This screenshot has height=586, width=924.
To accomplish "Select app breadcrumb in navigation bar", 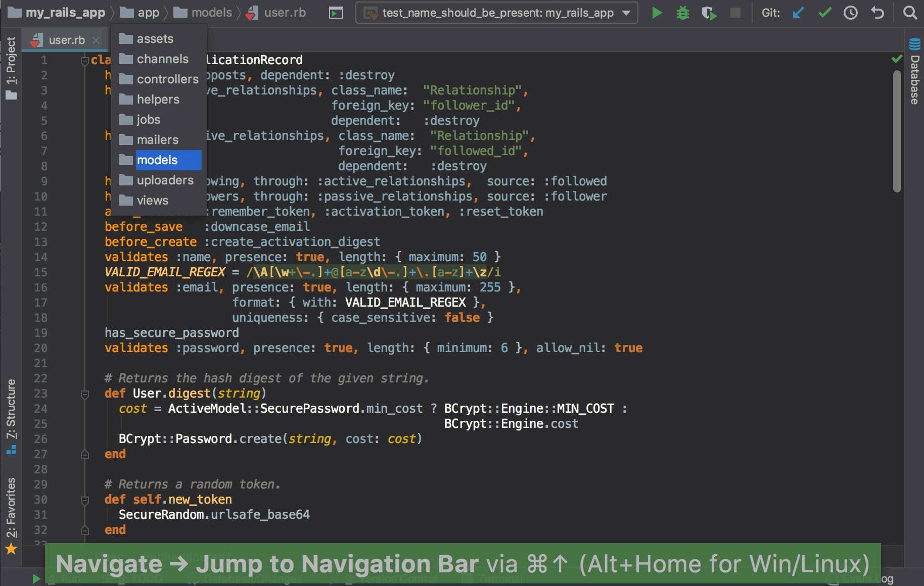I will [x=140, y=13].
